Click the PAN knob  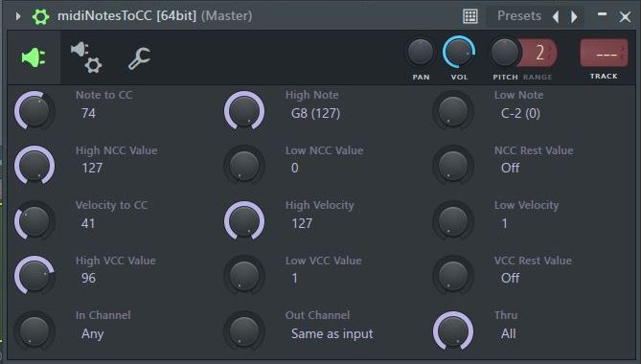pyautogui.click(x=421, y=53)
